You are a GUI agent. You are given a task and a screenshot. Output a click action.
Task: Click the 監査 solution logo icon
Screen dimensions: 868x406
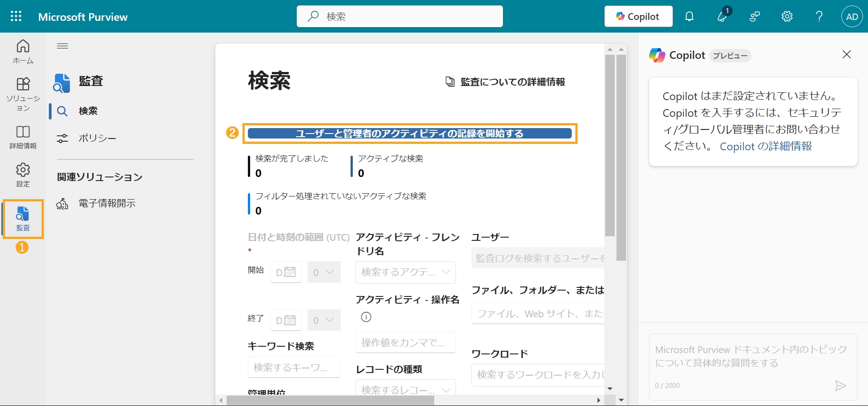(62, 83)
